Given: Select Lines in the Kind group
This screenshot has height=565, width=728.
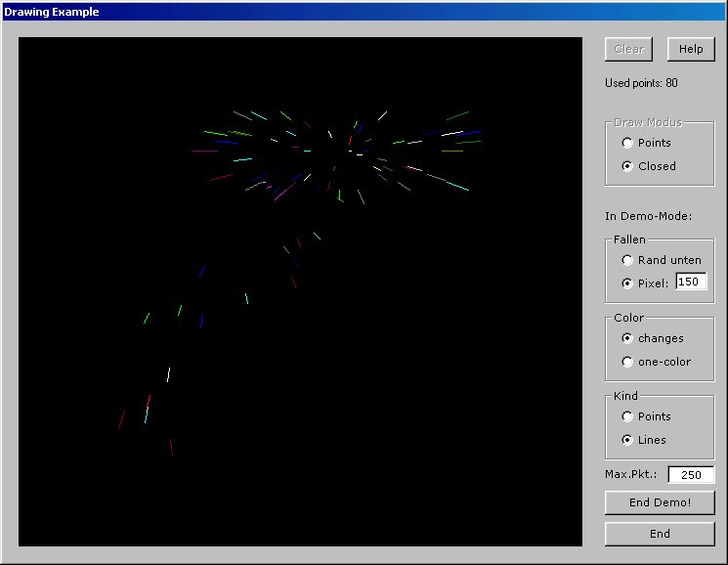Looking at the screenshot, I should click(644, 440).
